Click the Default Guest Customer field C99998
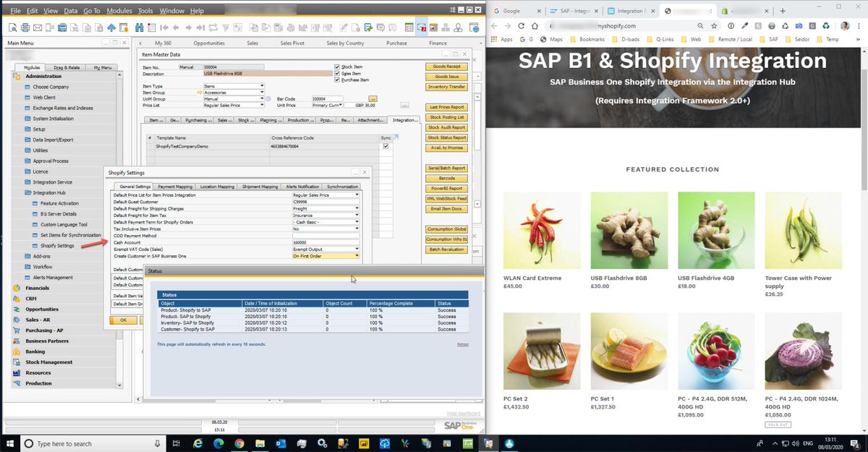This screenshot has width=868, height=452. click(x=325, y=202)
